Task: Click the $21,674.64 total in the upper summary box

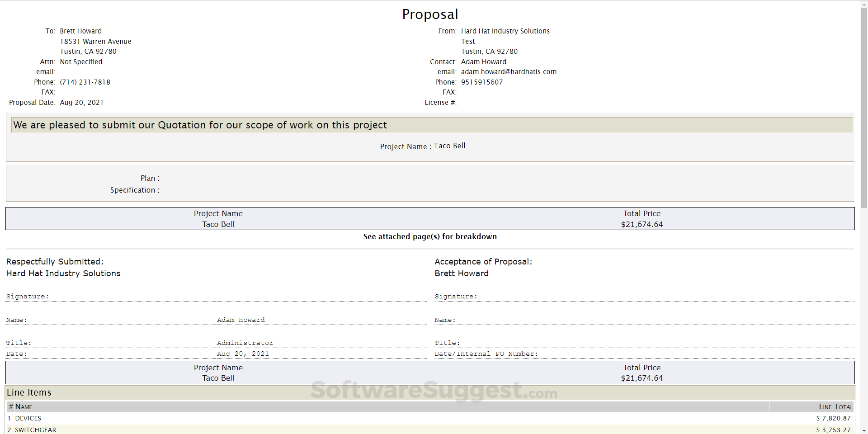Action: click(x=642, y=225)
